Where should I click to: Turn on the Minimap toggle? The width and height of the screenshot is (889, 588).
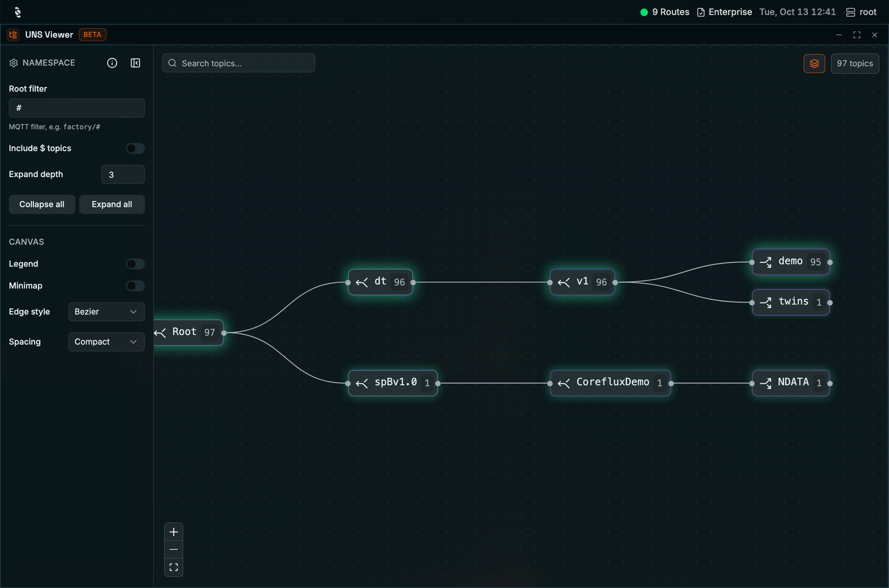click(135, 286)
